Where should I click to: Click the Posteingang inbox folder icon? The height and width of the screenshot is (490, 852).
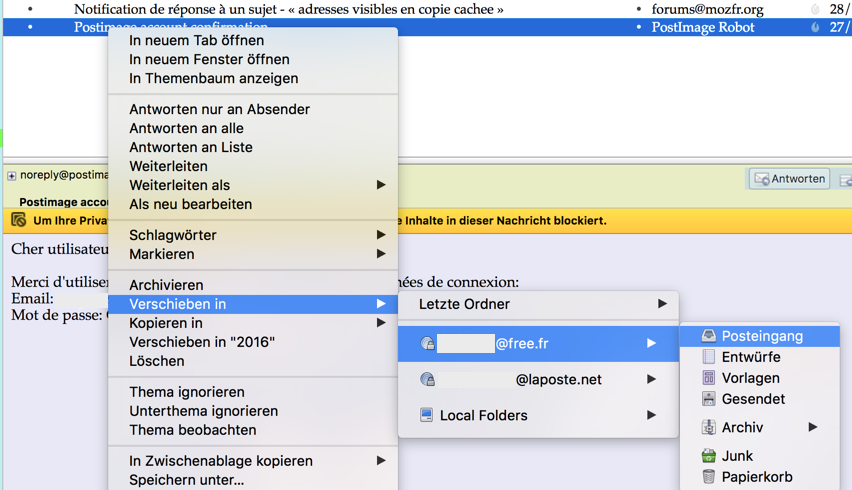708,336
